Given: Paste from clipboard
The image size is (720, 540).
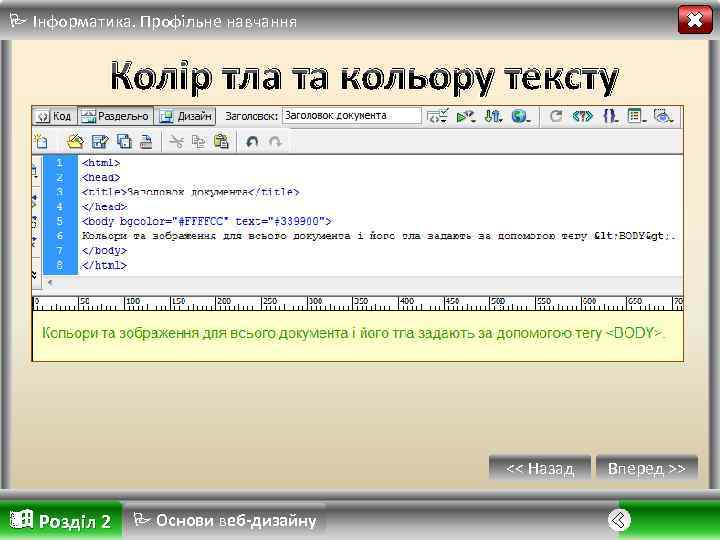Looking at the screenshot, I should pos(221,141).
